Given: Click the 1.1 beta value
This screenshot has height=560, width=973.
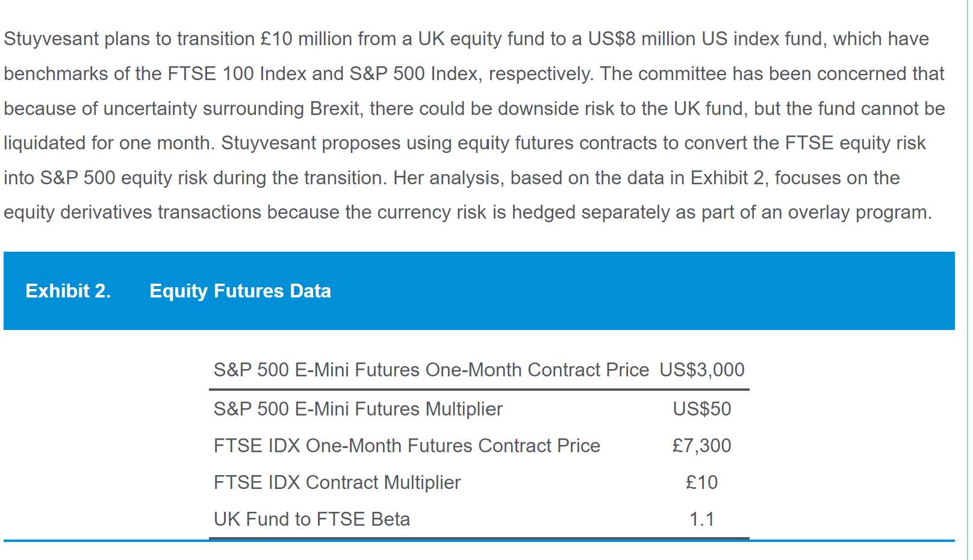Looking at the screenshot, I should [x=701, y=519].
